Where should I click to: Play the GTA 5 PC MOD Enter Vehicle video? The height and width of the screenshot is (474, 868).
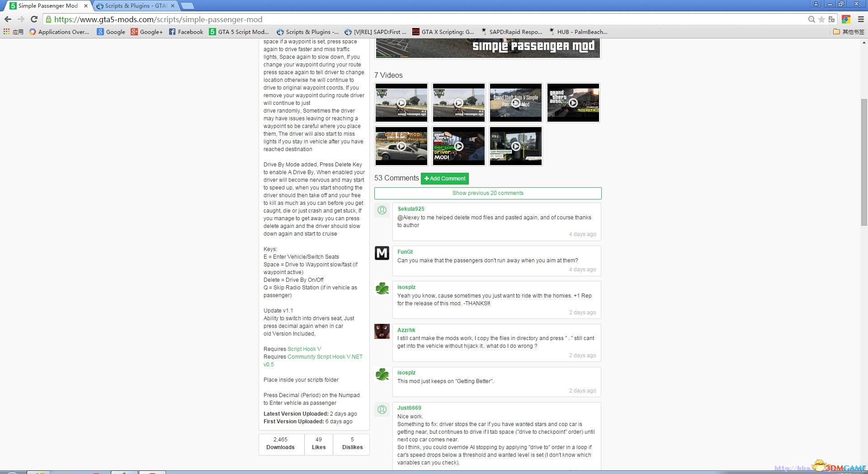pos(401,146)
